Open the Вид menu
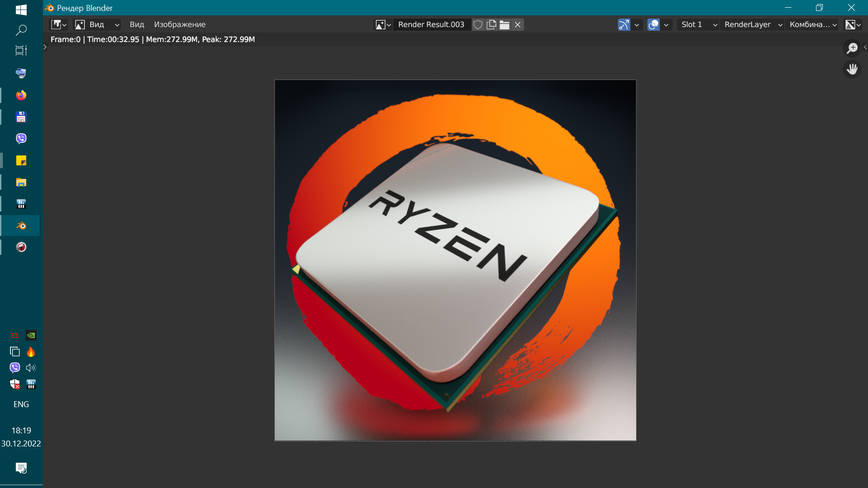 (x=137, y=24)
